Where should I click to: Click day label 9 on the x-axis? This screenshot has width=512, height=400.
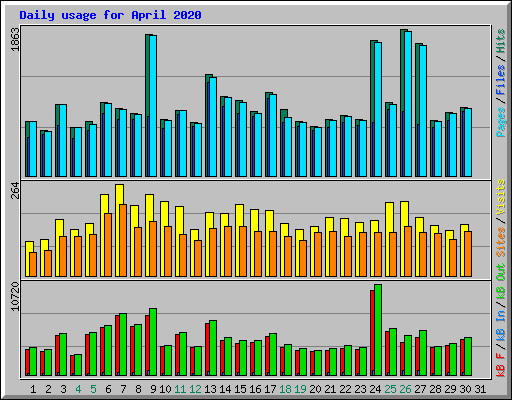click(153, 389)
